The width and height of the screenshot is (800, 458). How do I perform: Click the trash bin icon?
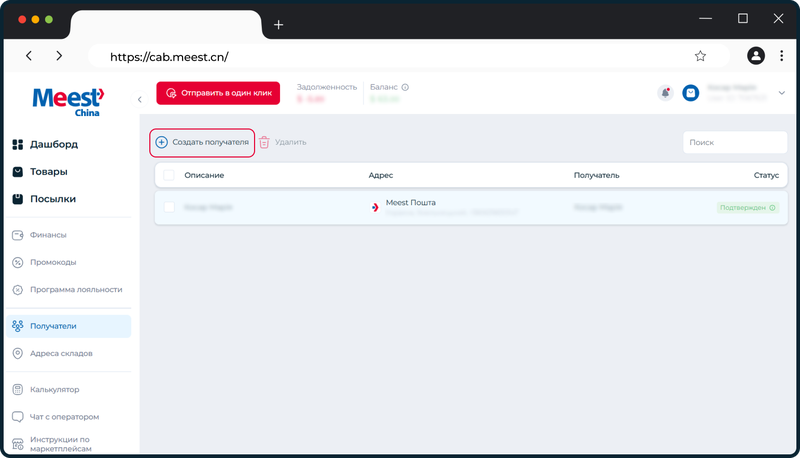[264, 142]
